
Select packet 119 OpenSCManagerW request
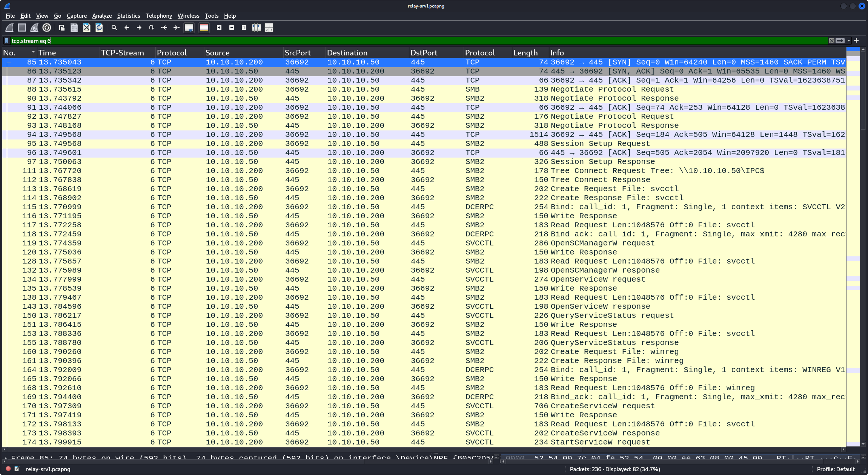point(424,243)
